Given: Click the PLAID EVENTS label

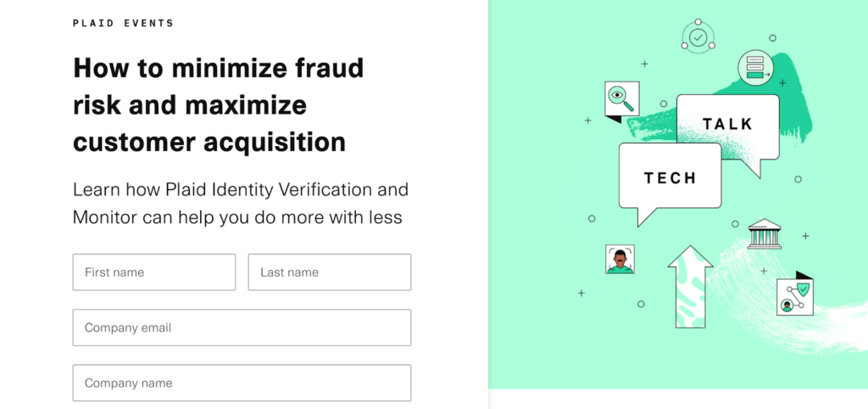Looking at the screenshot, I should (x=123, y=23).
